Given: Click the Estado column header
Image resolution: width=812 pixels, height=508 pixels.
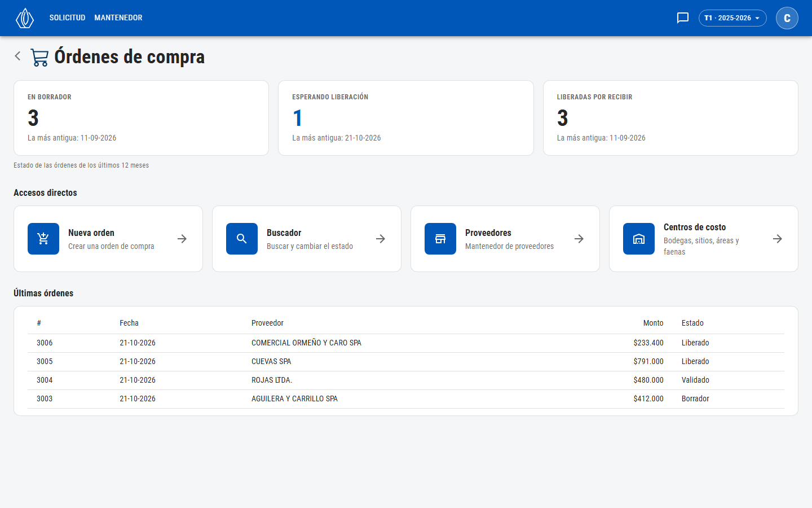Looking at the screenshot, I should pyautogui.click(x=692, y=323).
